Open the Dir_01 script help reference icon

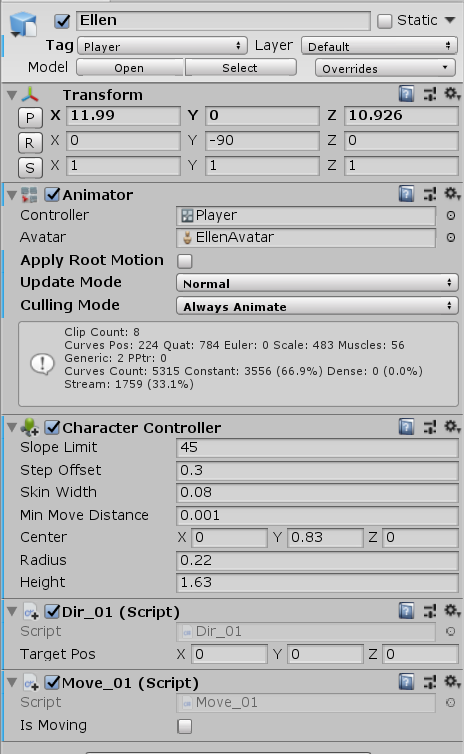(x=406, y=611)
